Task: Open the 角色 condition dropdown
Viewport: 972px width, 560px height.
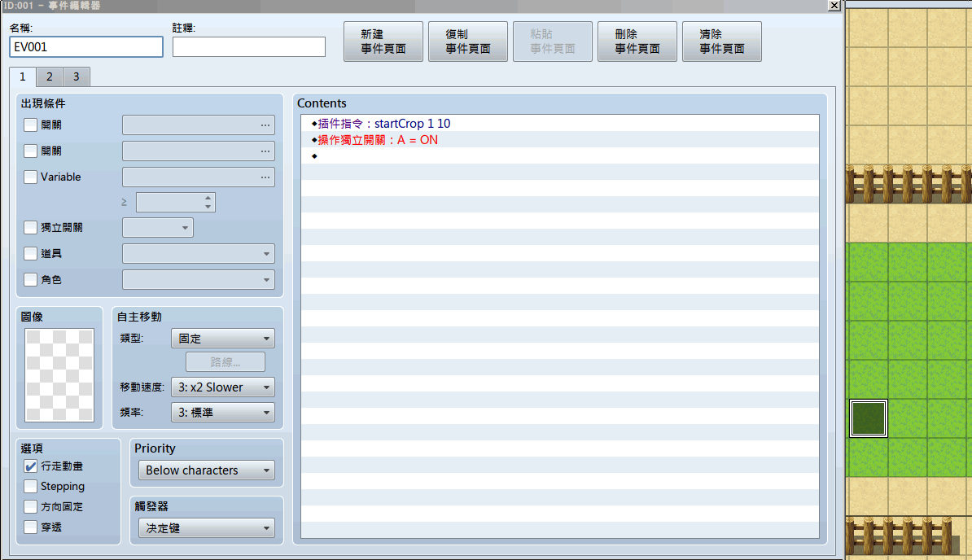Action: coord(199,280)
